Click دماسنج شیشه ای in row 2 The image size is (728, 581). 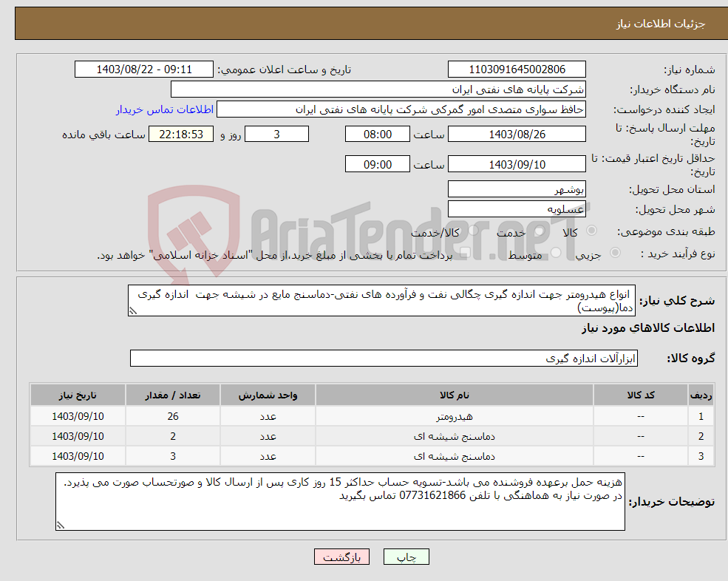455,436
